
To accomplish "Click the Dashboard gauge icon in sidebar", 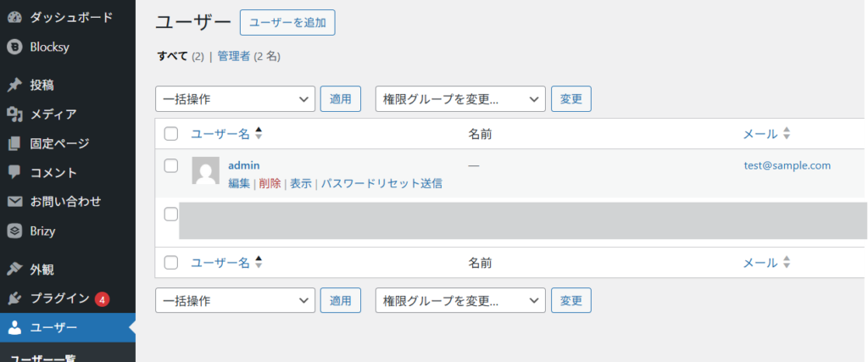I will 14,17.
